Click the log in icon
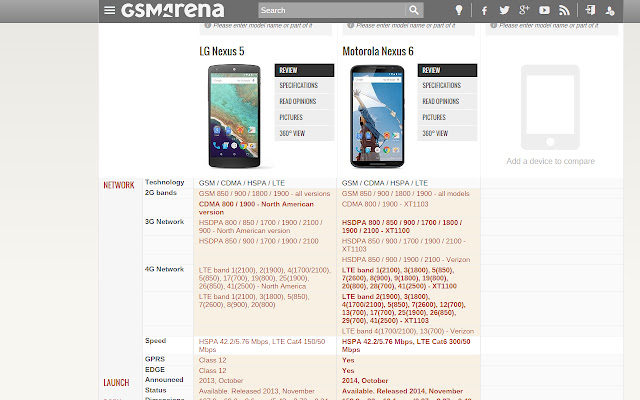 pyautogui.click(x=590, y=10)
